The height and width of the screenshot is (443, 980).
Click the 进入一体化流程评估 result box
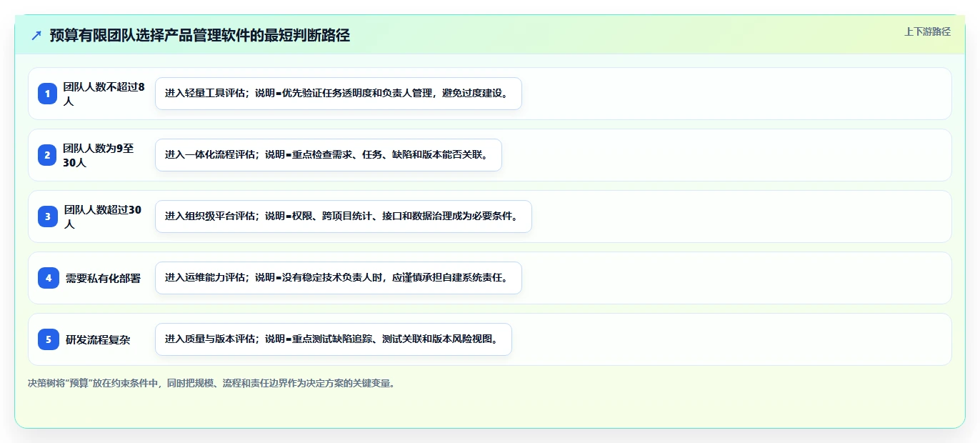coord(329,155)
